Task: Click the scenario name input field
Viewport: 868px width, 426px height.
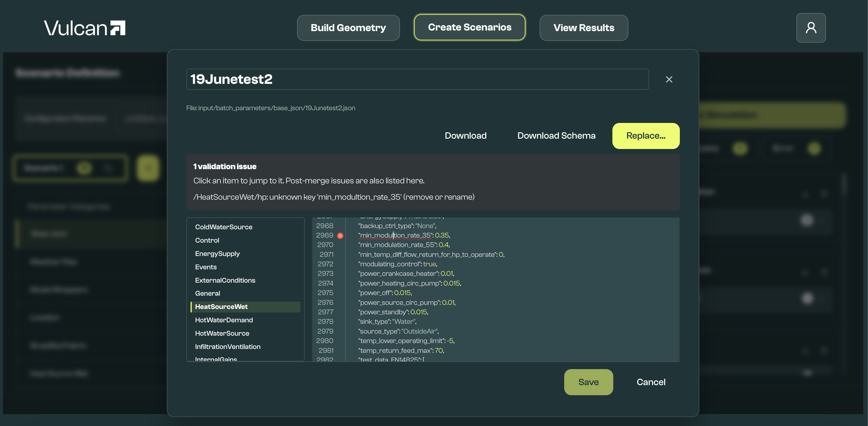Action: (417, 79)
